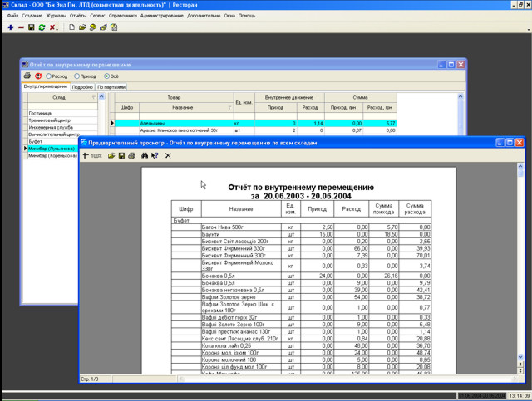This screenshot has width=532, height=401.
Task: Click the blank new document icon
Action: pos(72,27)
